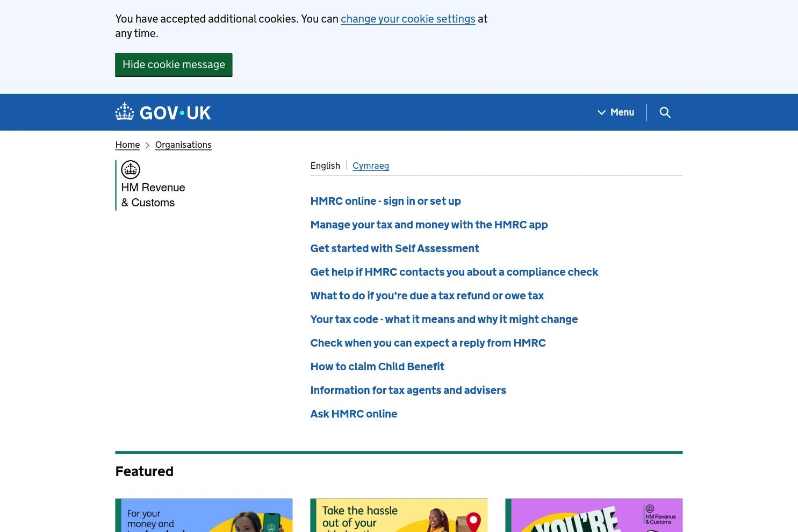Click the HM Revenue & Customs crest
798x532 pixels.
pos(131,170)
